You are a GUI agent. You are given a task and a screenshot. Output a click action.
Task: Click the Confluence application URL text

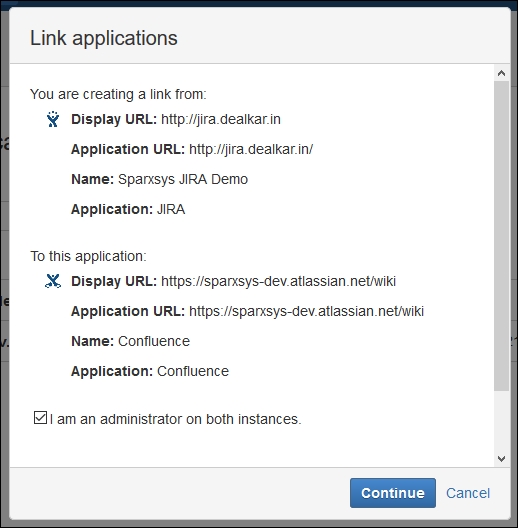[306, 311]
